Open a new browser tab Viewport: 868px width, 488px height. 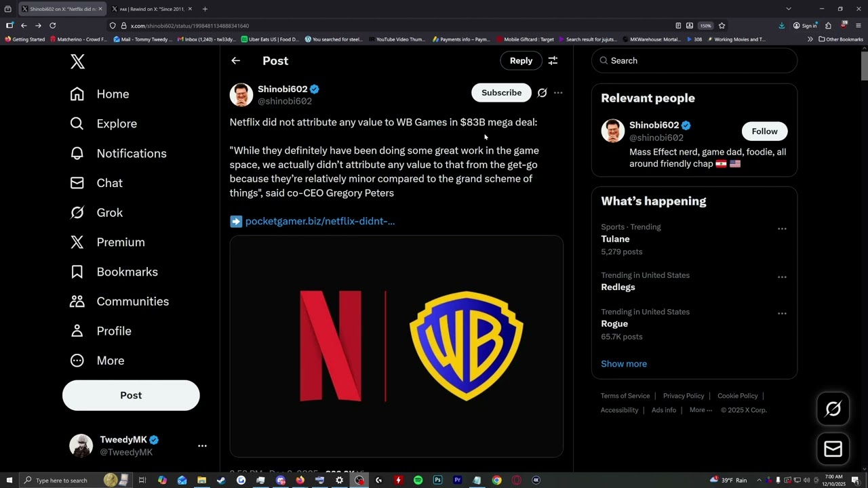coord(205,9)
